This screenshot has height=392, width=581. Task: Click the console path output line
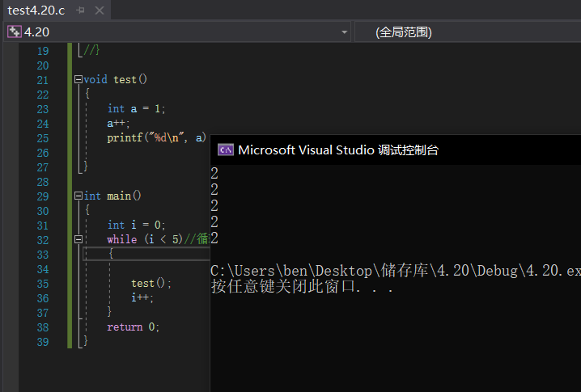(396, 271)
